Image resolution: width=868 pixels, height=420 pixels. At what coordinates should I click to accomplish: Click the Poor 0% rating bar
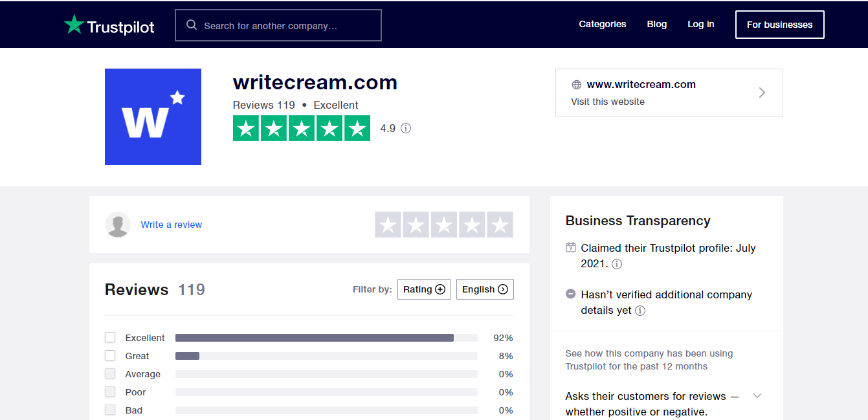(326, 392)
